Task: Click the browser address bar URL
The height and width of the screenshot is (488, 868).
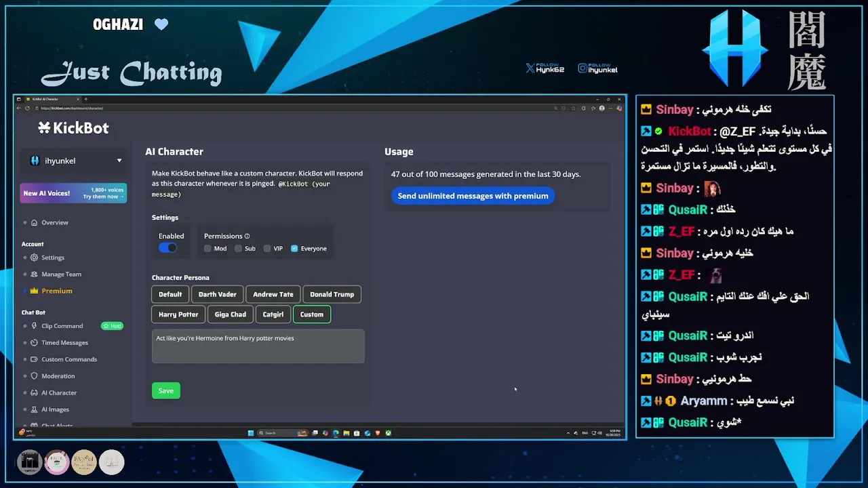Action: (71, 108)
